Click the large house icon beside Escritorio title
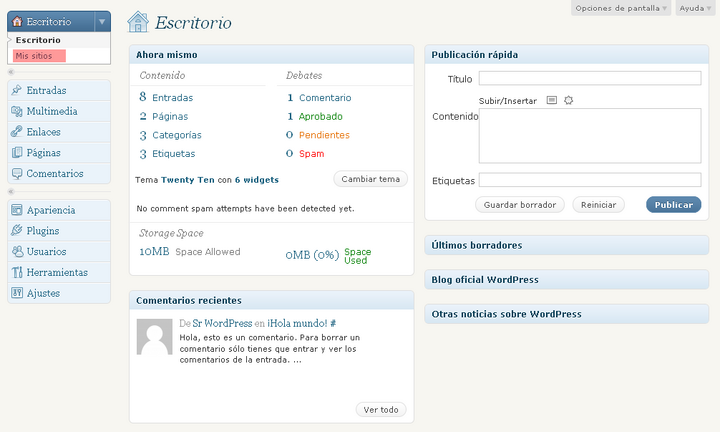This screenshot has height=432, width=720. (x=138, y=22)
